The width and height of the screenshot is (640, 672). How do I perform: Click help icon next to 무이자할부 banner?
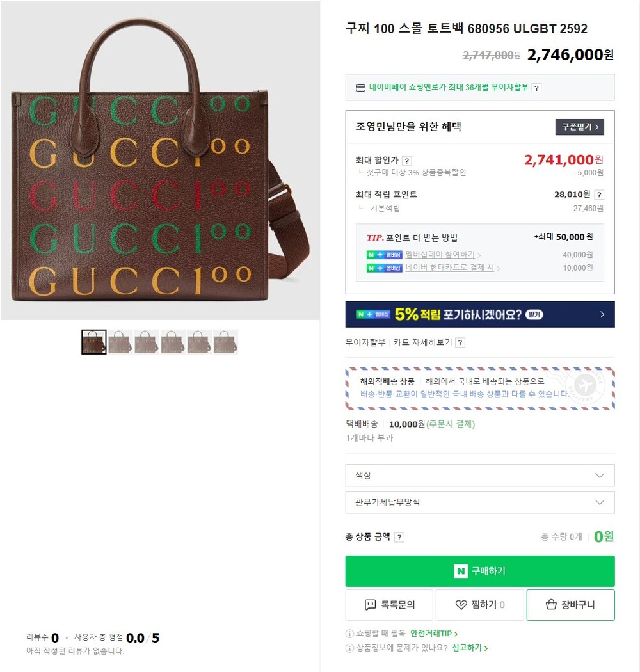pyautogui.click(x=536, y=88)
